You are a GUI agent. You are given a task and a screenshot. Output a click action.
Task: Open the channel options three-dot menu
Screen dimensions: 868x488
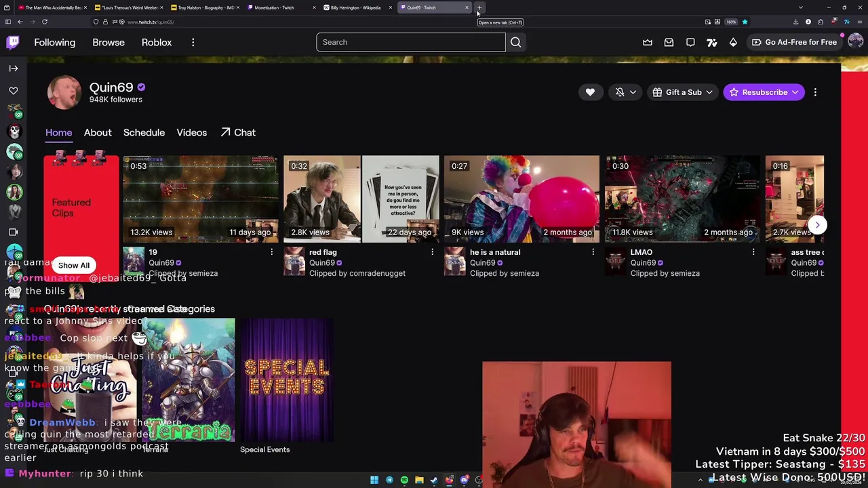[x=815, y=92]
